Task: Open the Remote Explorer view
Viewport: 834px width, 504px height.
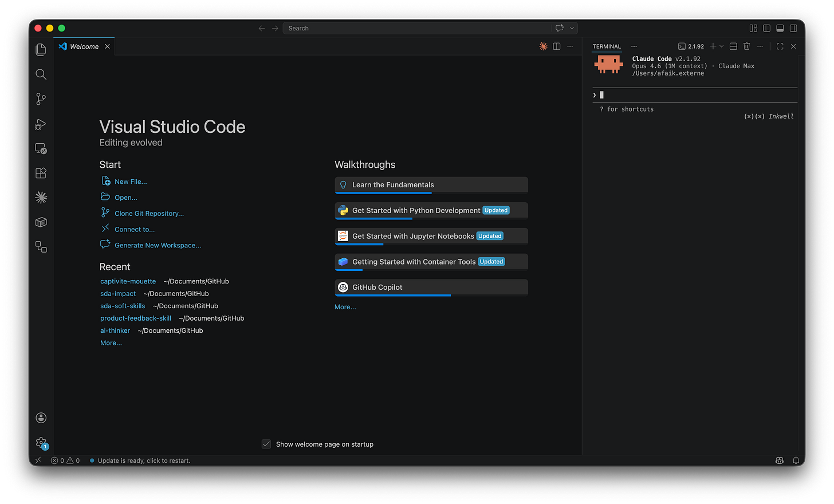Action: point(41,148)
